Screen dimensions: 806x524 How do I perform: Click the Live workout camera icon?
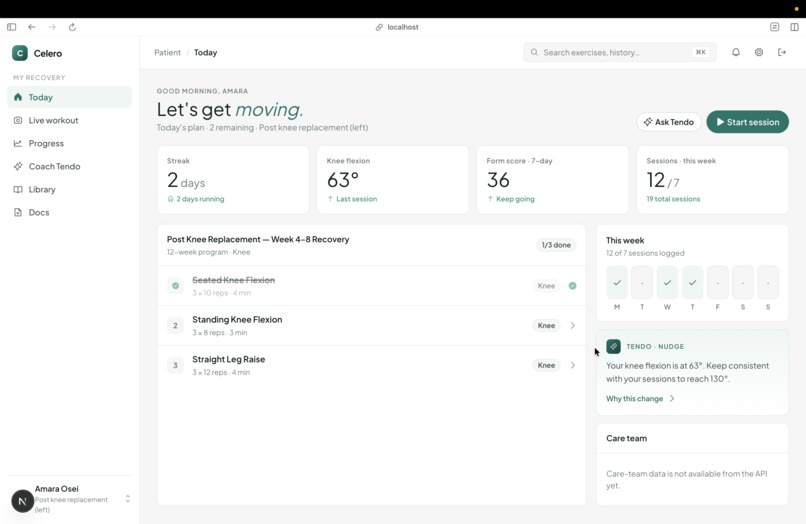[x=18, y=120]
